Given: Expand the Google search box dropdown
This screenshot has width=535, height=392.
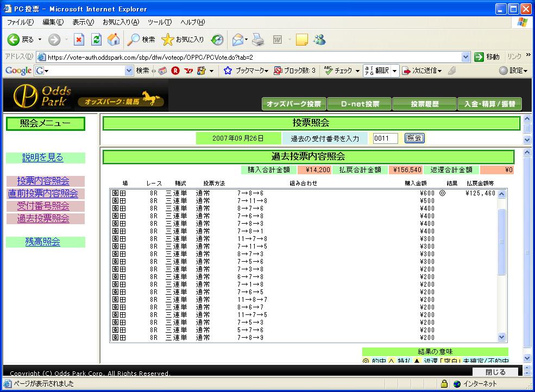Looking at the screenshot, I should click(x=129, y=71).
